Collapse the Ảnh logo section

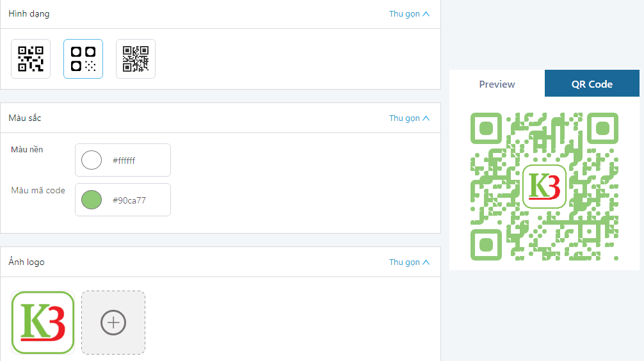pyautogui.click(x=409, y=262)
